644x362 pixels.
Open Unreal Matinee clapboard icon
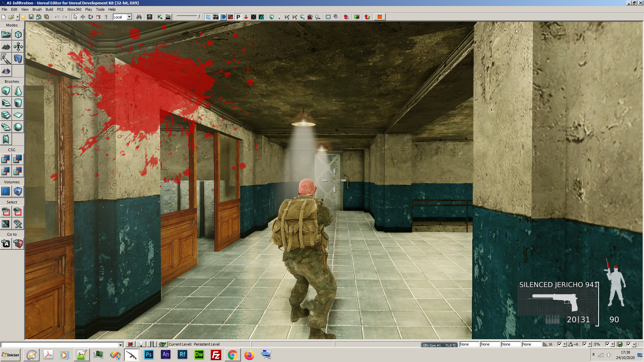(168, 17)
